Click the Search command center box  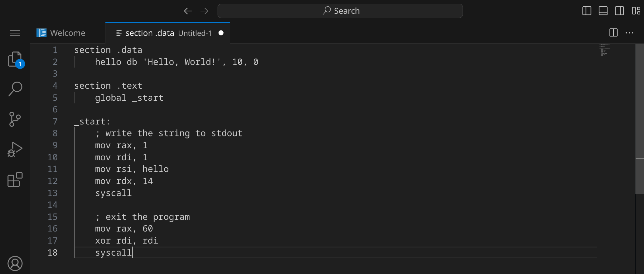pos(340,11)
